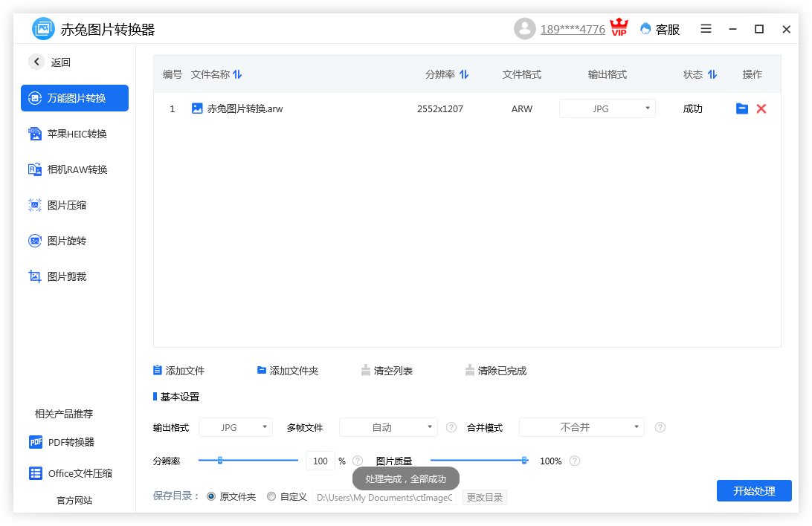This screenshot has height=526, width=812.
Task: Open the PDF转换器 recommended product
Action: (62, 442)
